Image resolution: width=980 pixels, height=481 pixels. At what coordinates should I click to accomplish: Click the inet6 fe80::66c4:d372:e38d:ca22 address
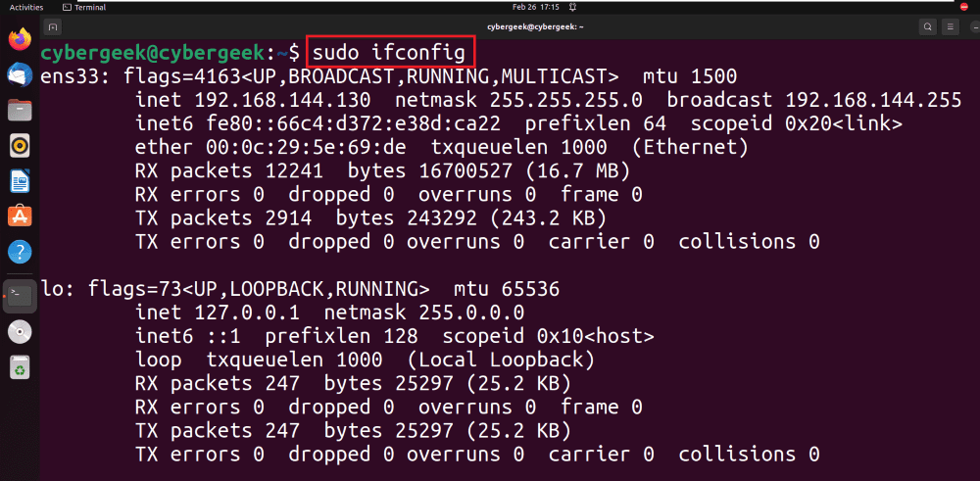(x=353, y=123)
